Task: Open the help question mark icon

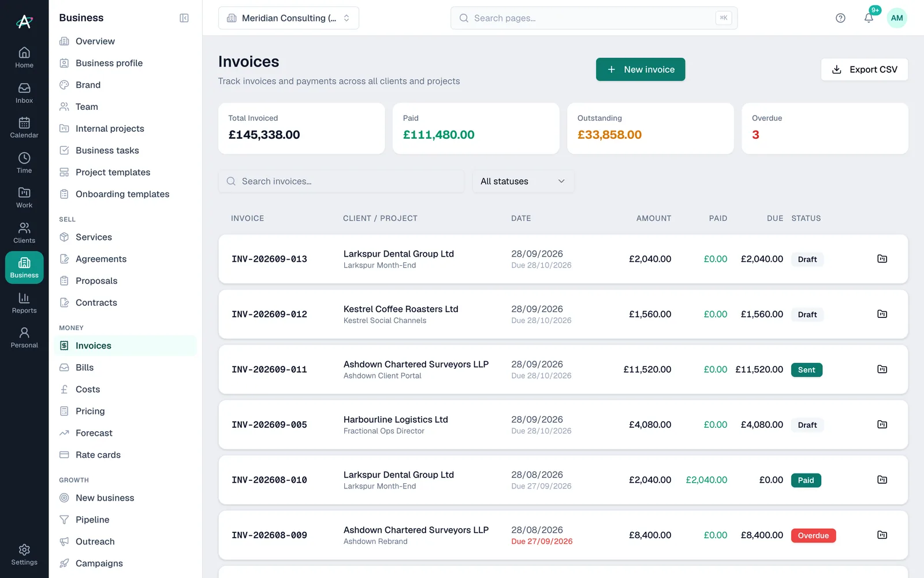Action: [840, 18]
